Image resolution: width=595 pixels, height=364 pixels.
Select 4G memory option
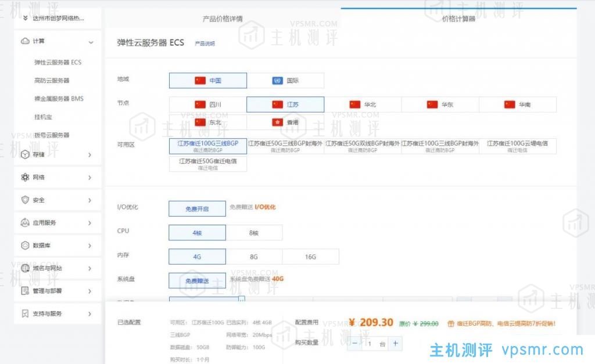click(198, 257)
